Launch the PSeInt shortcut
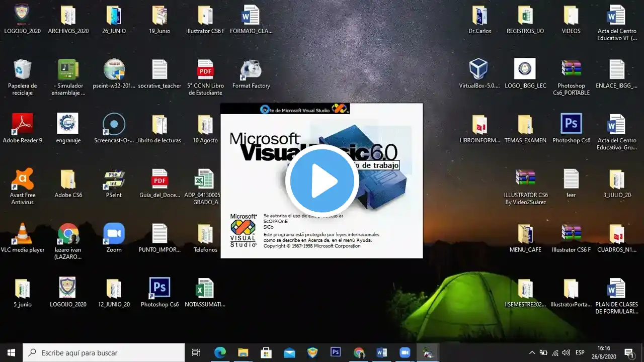The height and width of the screenshot is (362, 644). click(114, 178)
